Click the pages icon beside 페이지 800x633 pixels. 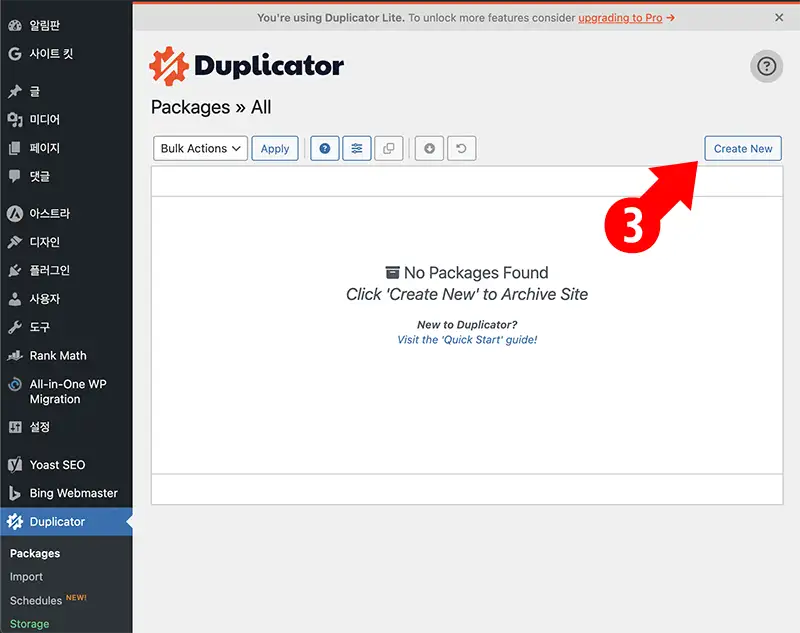(15, 148)
